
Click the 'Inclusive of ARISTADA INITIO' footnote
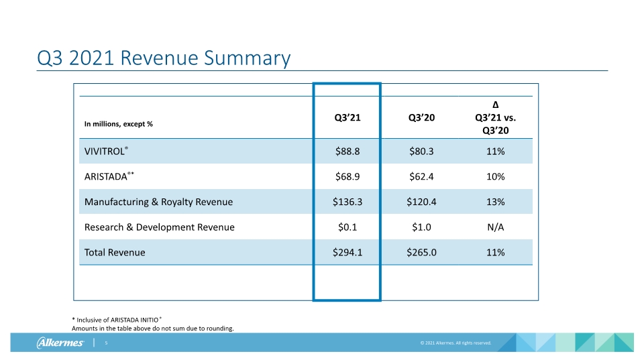pos(117,320)
